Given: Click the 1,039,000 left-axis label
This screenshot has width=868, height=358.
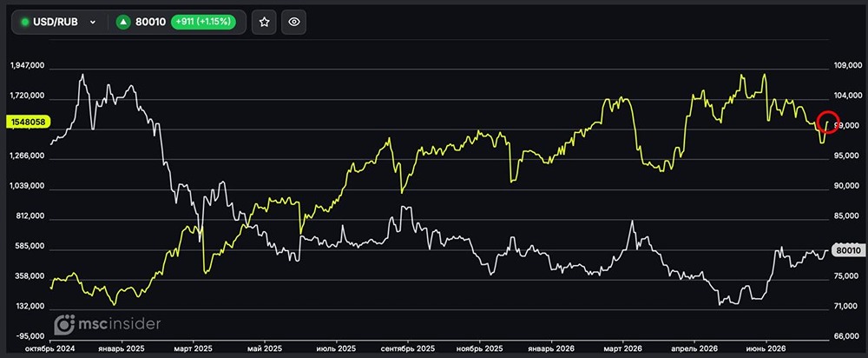Looking at the screenshot, I should pyautogui.click(x=28, y=186).
